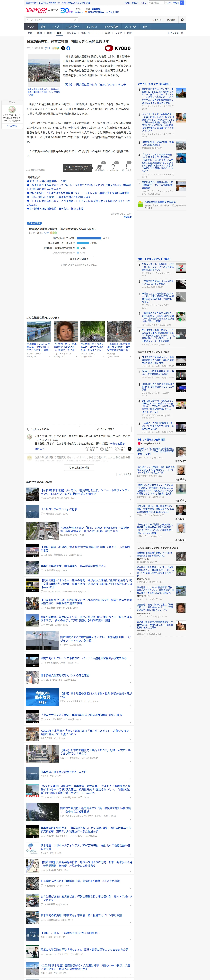Share article using the Facebook icon

[68, 48]
